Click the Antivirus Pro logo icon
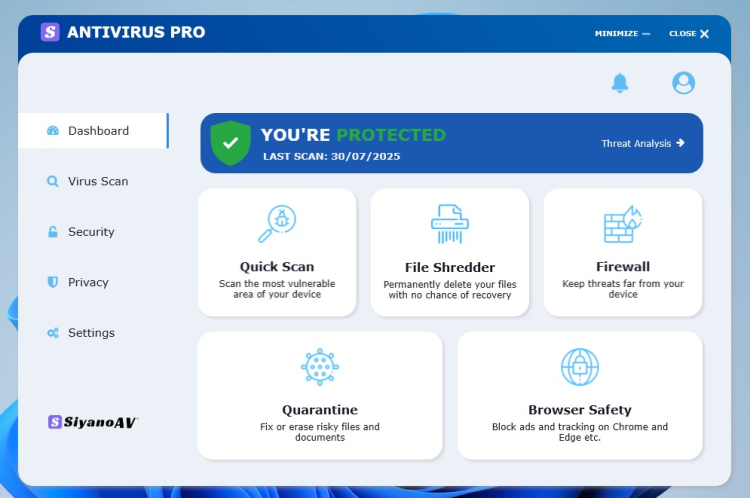The width and height of the screenshot is (750, 498). pos(50,32)
